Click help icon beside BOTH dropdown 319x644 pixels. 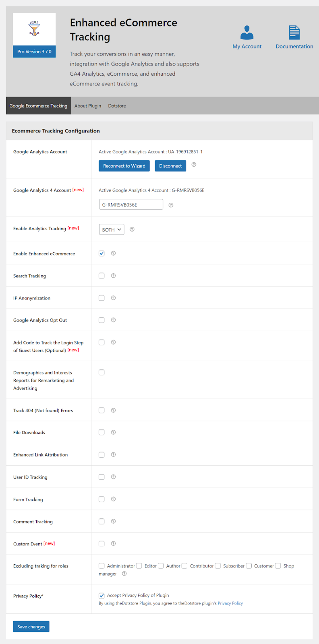pos(132,229)
